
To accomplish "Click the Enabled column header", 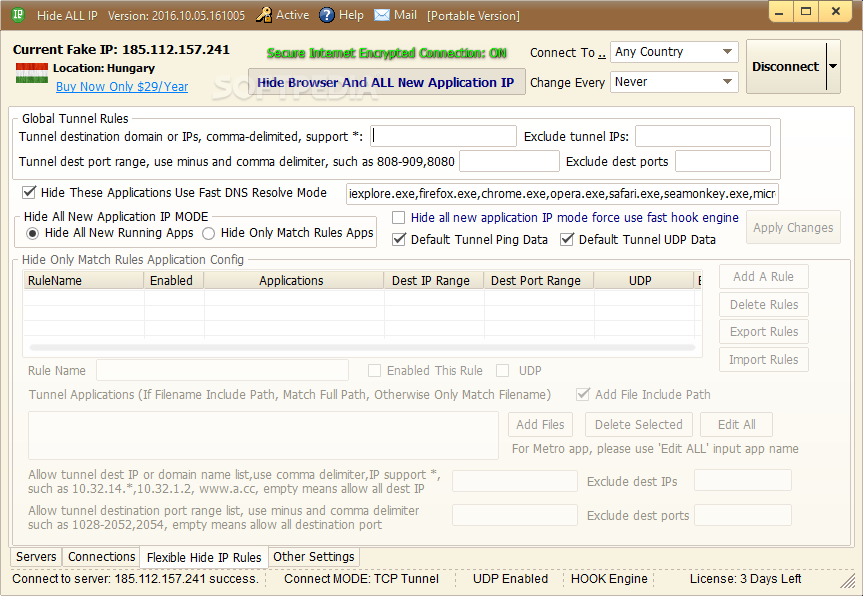I will [x=174, y=281].
